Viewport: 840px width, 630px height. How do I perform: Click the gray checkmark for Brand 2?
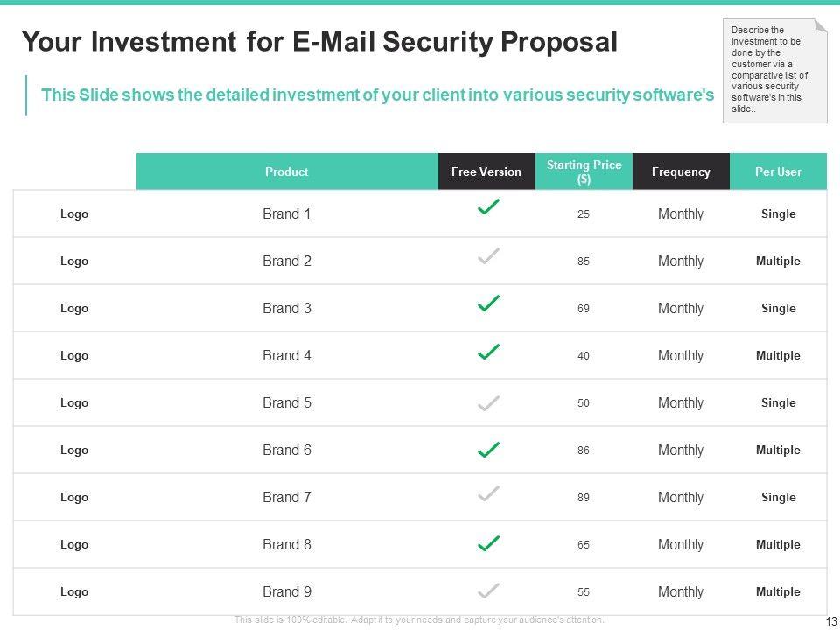(488, 256)
